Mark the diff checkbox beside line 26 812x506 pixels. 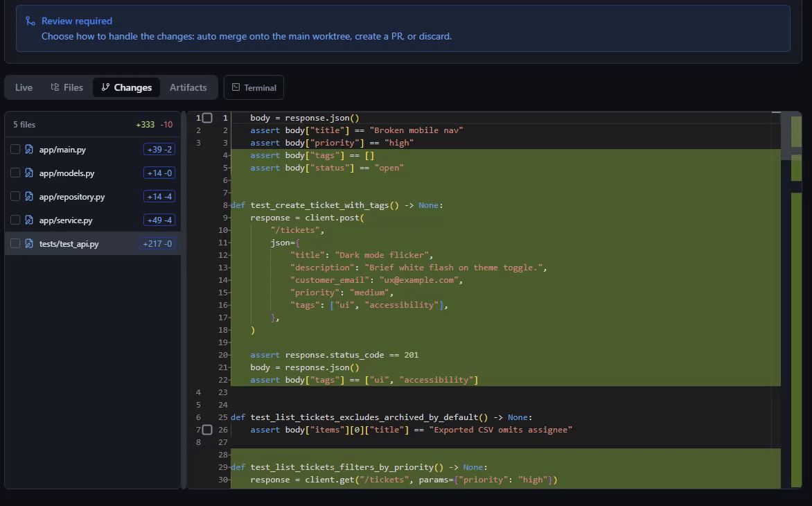click(x=207, y=430)
